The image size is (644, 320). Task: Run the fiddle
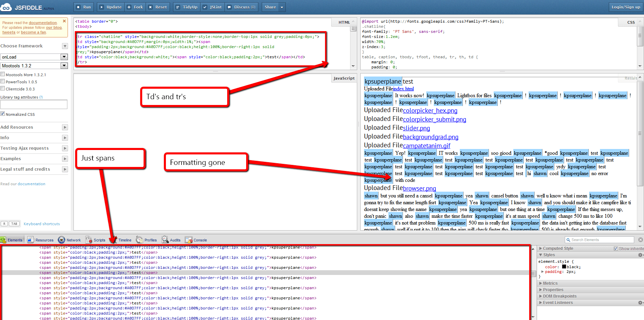[83, 7]
